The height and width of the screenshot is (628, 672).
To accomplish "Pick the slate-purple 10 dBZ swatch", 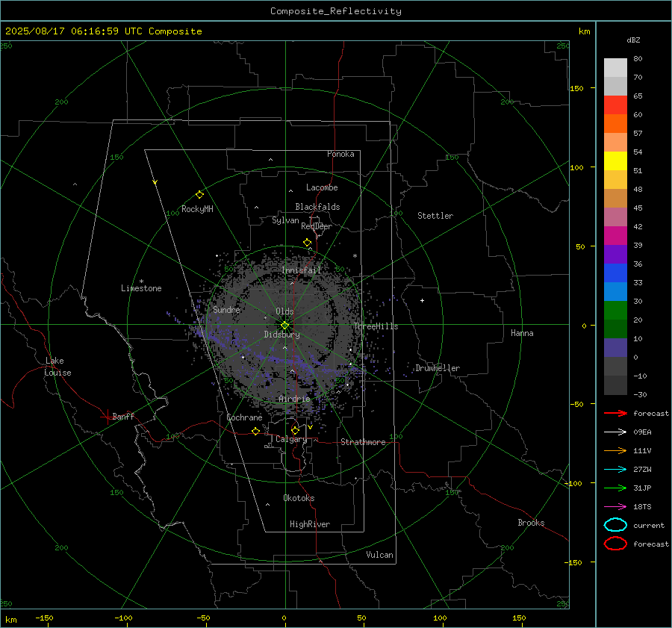I will click(615, 348).
